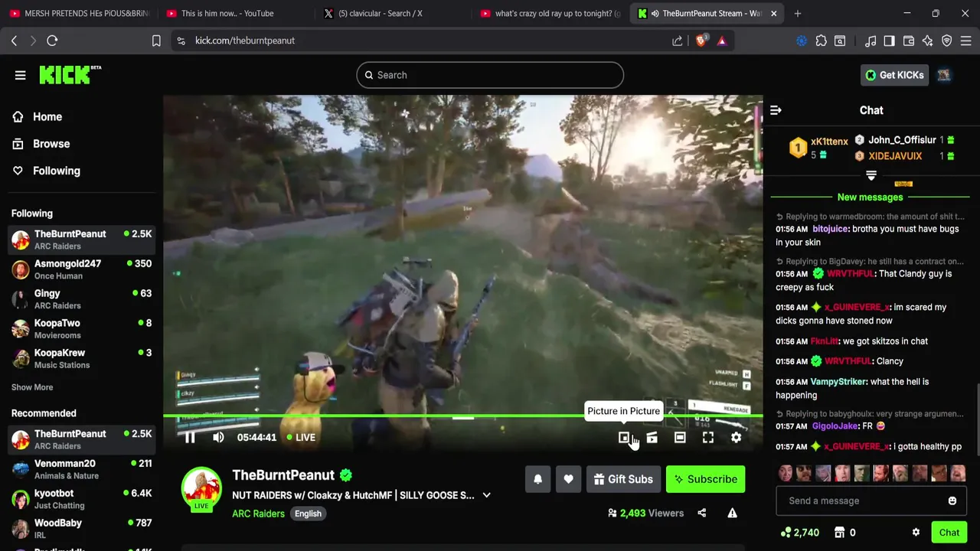The height and width of the screenshot is (551, 980).
Task: Bookmark this page icon
Action: (156, 41)
